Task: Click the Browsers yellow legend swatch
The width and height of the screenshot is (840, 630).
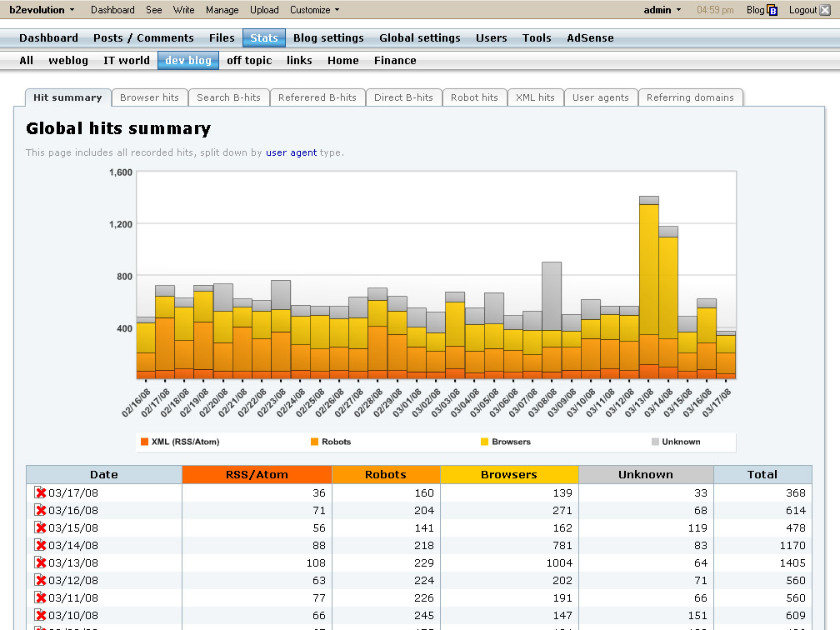Action: (x=485, y=442)
